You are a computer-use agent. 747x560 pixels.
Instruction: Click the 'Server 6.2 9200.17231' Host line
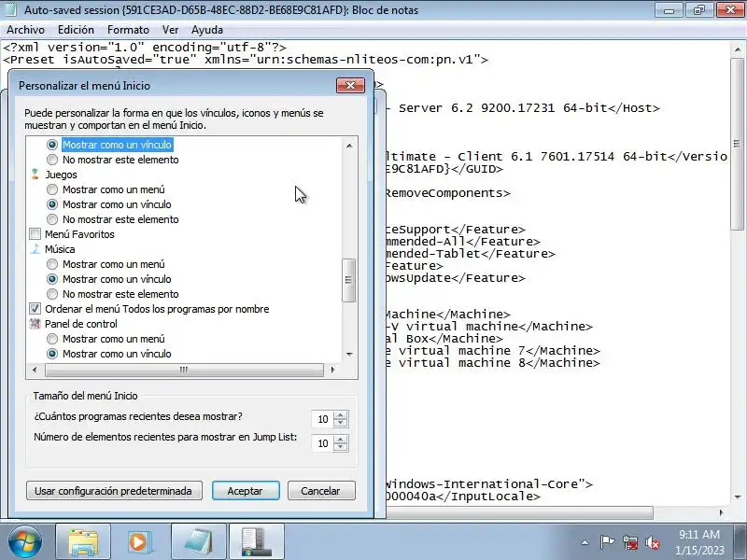point(522,108)
